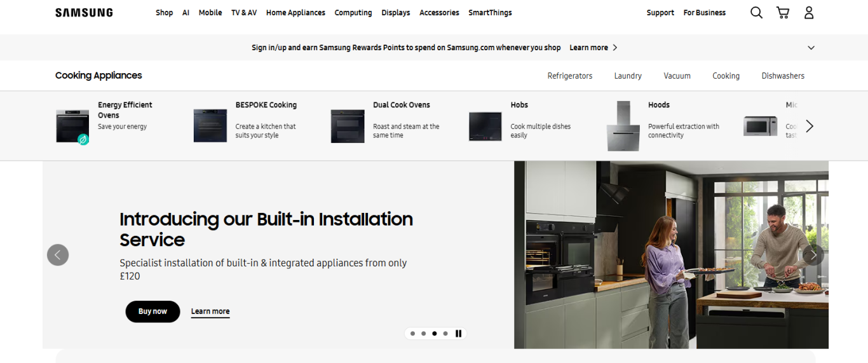868x363 pixels.
Task: Expand the rewards banner with chevron
Action: (x=811, y=48)
